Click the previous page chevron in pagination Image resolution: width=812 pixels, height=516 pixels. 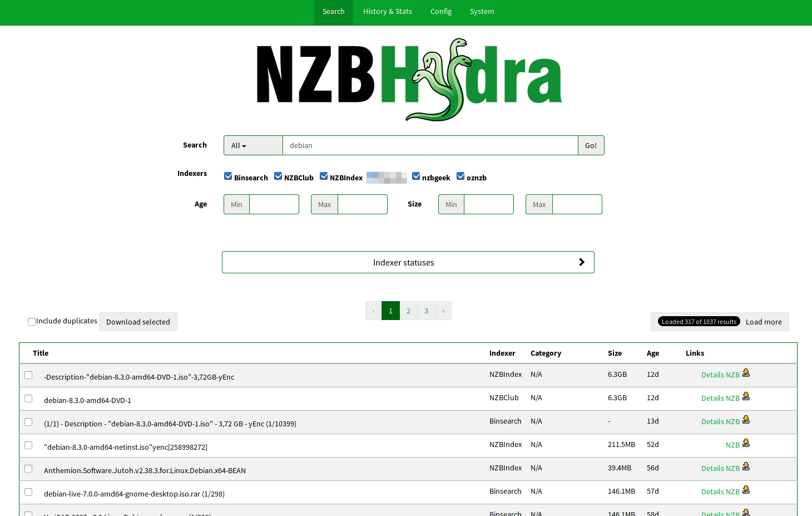click(x=374, y=311)
